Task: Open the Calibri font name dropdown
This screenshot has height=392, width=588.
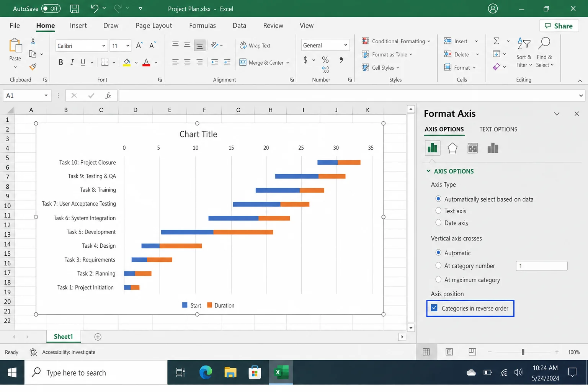Action: tap(103, 46)
